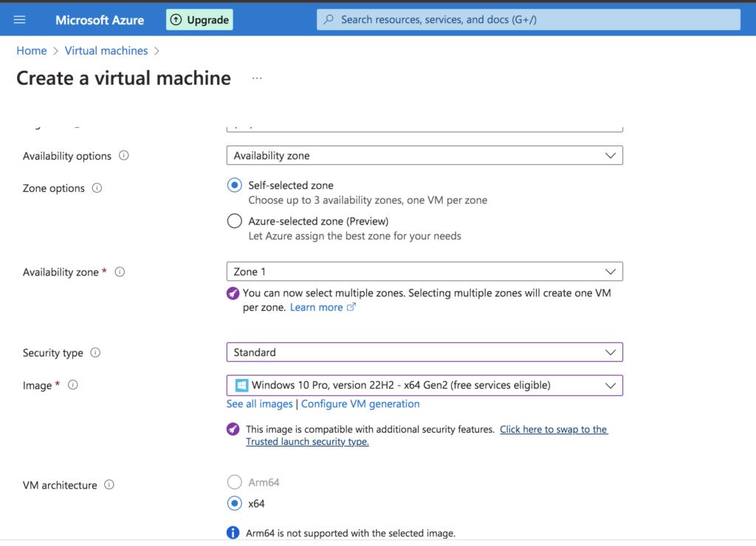
Task: Show info tooltip for Security type
Action: click(95, 352)
